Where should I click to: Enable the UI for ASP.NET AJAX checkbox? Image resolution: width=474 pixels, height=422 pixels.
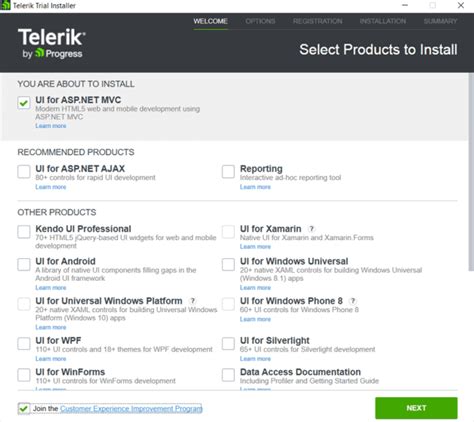(24, 172)
